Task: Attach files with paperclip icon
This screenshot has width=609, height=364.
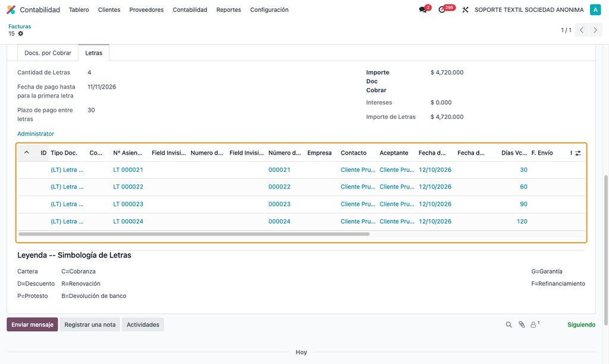Action: (x=522, y=324)
